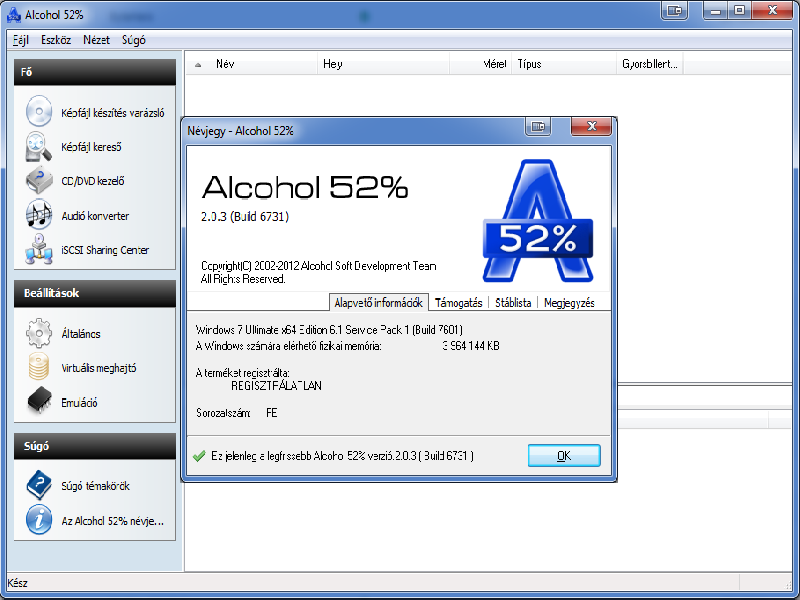The height and width of the screenshot is (600, 800).
Task: Click the Virtuális meghajtó disc stack icon
Action: coord(39,367)
